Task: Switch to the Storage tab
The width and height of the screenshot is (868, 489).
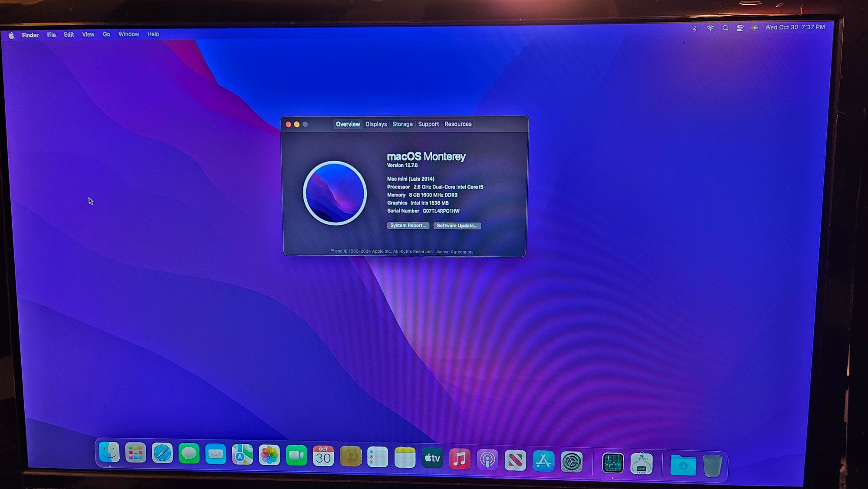Action: (402, 124)
